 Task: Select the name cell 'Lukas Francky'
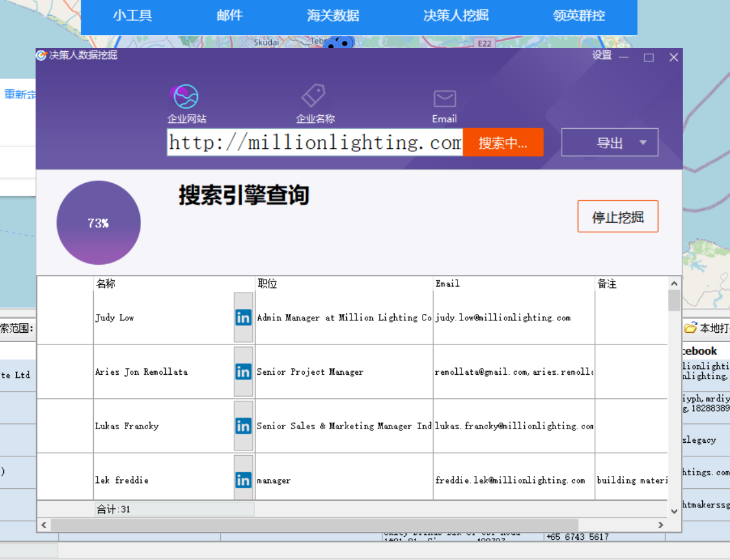pos(164,426)
